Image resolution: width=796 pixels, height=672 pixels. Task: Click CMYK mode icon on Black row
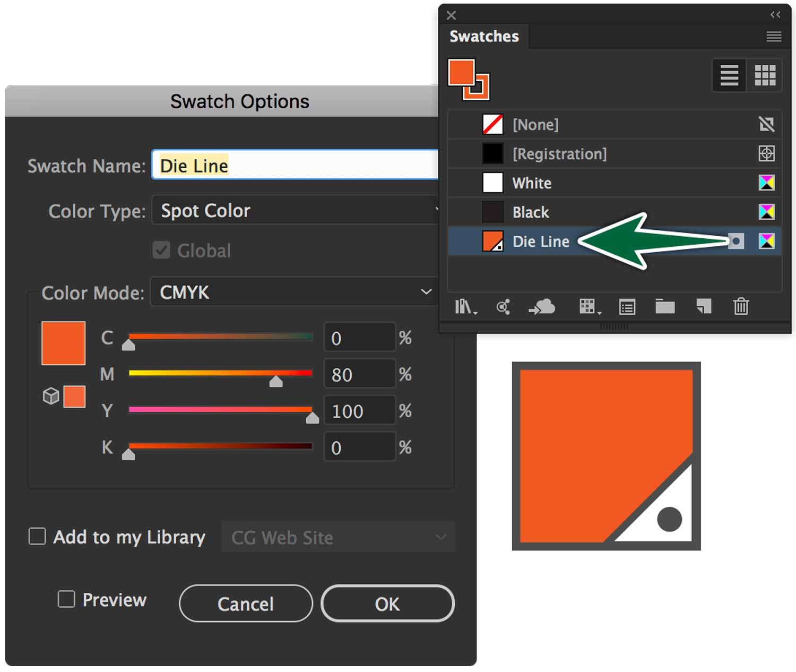tap(766, 212)
